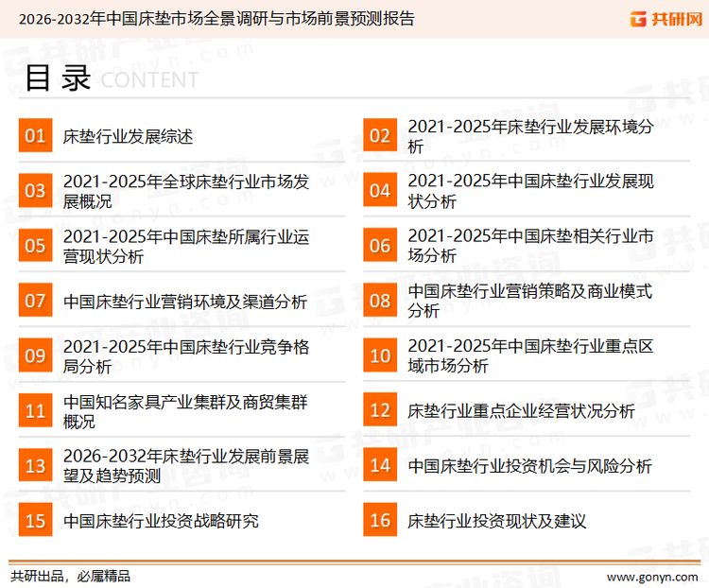This screenshot has height=588, width=709.
Task: Click the gray CONTENT heading text
Action: [x=149, y=80]
